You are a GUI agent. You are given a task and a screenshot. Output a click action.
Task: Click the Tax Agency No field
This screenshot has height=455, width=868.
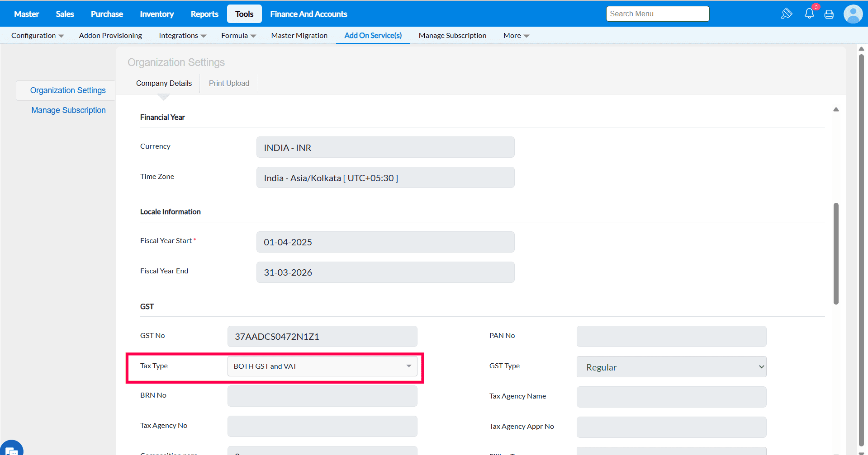(x=322, y=426)
